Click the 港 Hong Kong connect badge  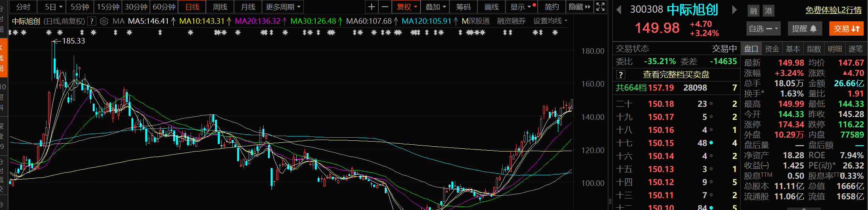768,11
